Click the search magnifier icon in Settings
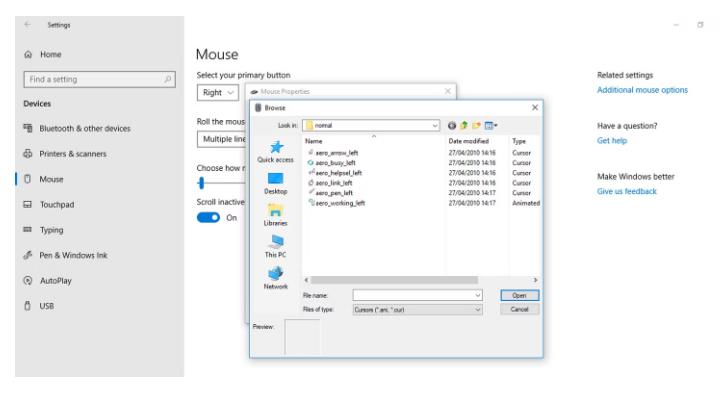 (168, 79)
